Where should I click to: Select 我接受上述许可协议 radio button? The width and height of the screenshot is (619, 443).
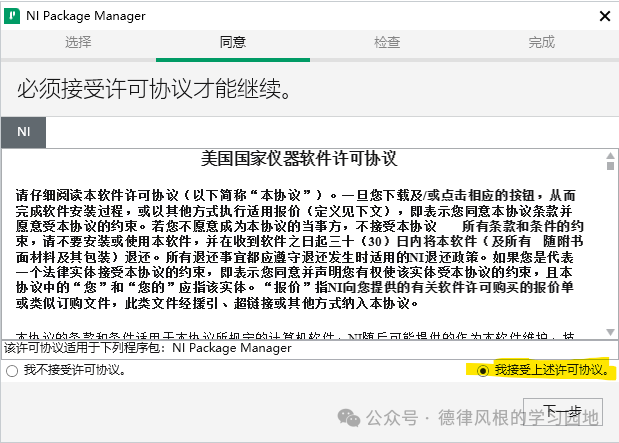[x=483, y=371]
